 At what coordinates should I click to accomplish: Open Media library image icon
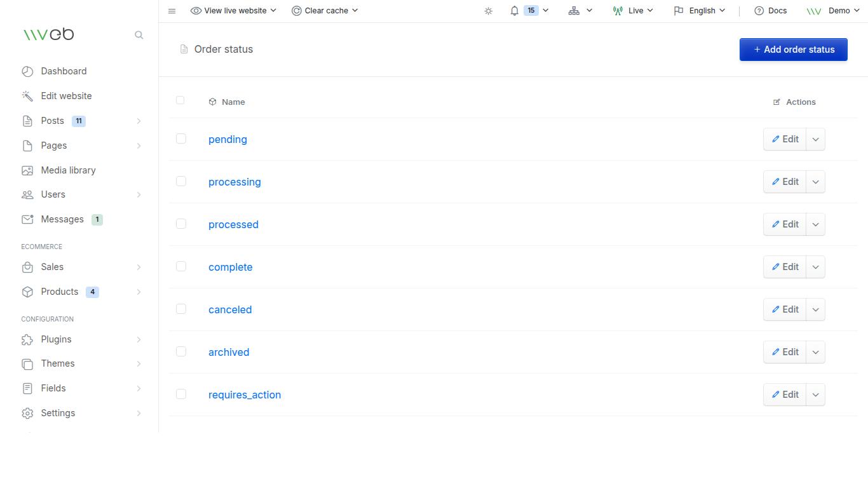click(27, 170)
